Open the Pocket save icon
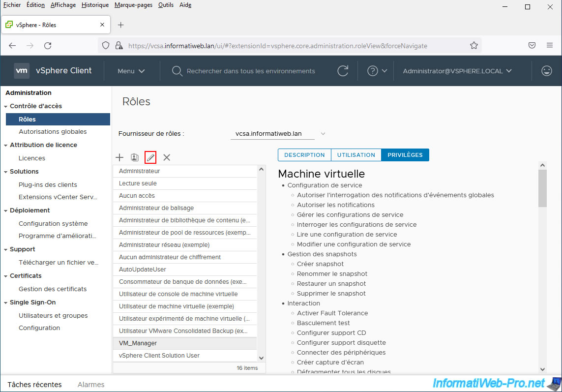This screenshot has width=562, height=392. coord(532,46)
